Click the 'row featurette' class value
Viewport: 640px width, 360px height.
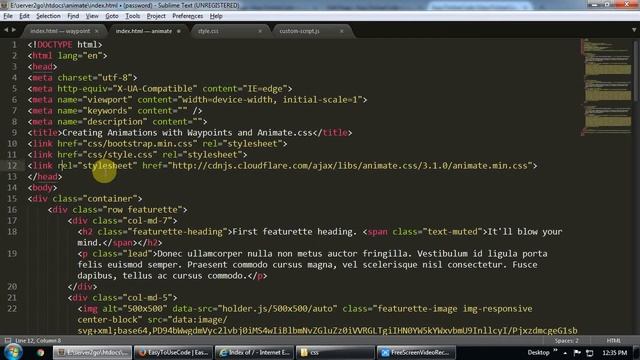(142, 210)
